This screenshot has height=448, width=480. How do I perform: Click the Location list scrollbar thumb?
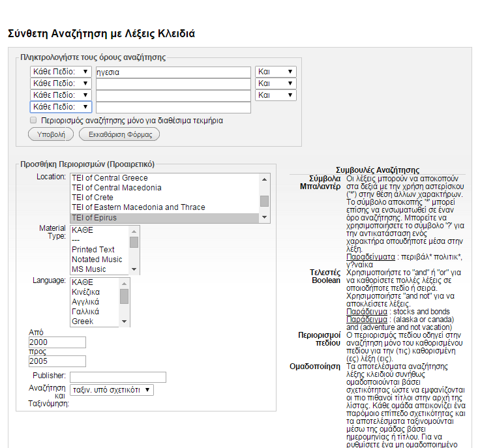tap(265, 202)
